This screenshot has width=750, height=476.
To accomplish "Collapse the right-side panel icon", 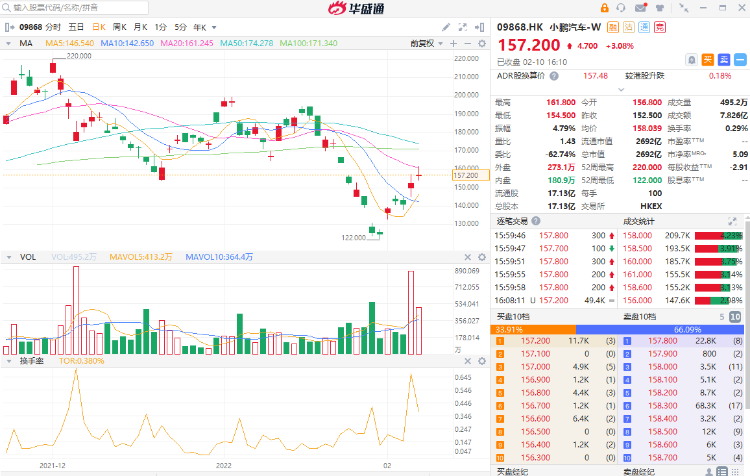I will pos(479,27).
